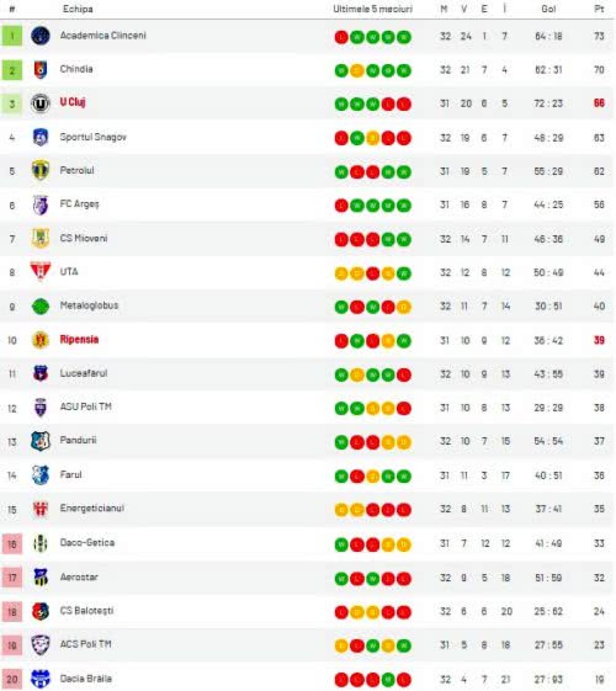Select the FC Argeș team name
Viewport: 616px width, 691px height.
(x=79, y=204)
